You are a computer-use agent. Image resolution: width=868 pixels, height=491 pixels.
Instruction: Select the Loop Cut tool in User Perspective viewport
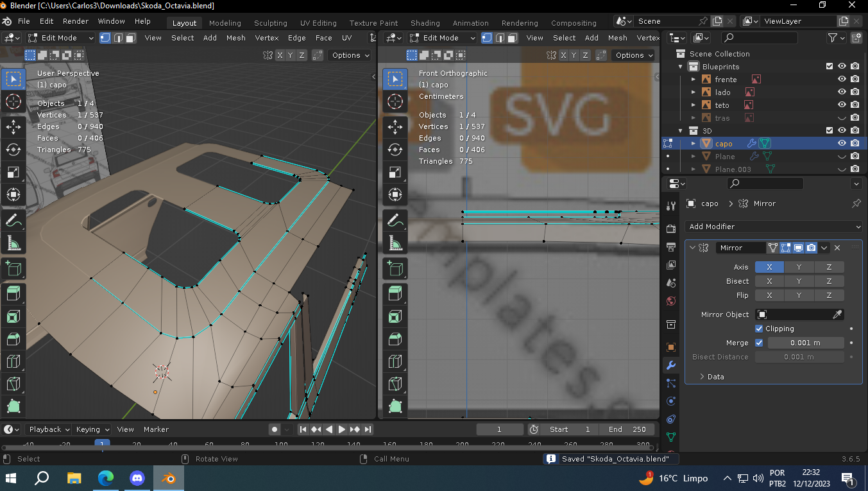[13, 362]
